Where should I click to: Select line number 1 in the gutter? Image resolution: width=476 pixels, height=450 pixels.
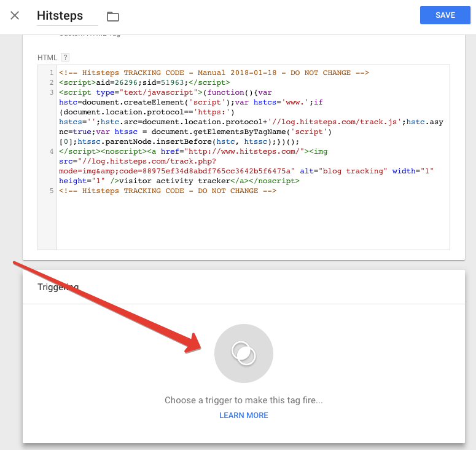pyautogui.click(x=52, y=73)
